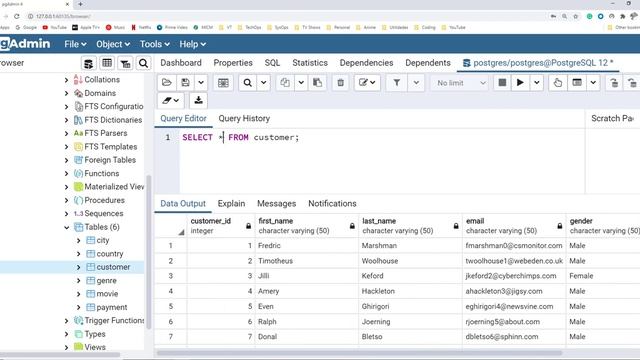Click the cell with email jkeford2@cyberchimps.com
Viewport: 640px width, 360px height.
(x=514, y=276)
